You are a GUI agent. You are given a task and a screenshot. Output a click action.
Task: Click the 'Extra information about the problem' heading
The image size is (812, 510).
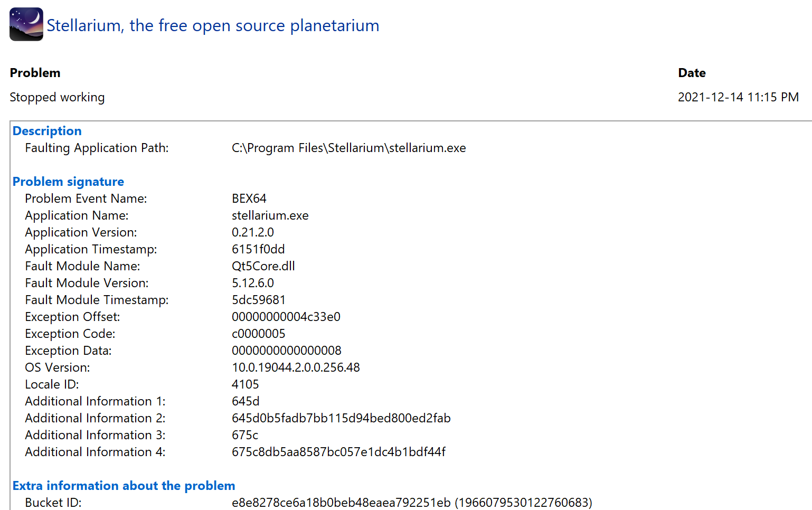click(124, 486)
